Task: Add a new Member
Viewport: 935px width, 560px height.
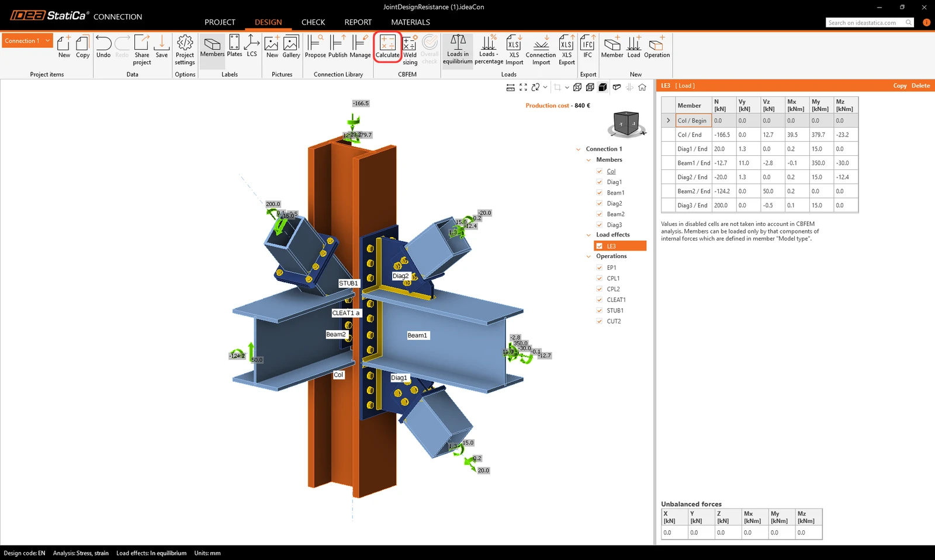Action: (612, 47)
